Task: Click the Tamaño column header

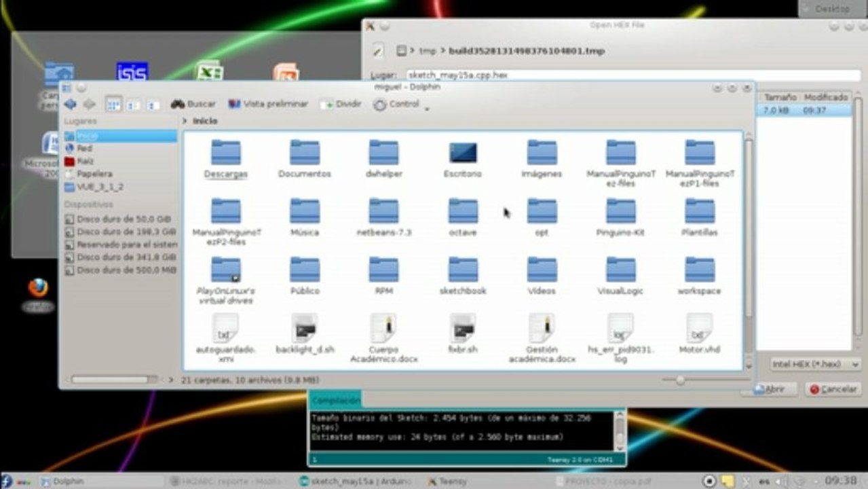Action: (780, 98)
